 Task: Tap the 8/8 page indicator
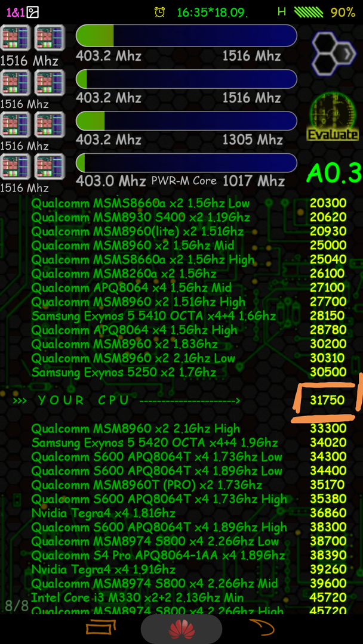(x=17, y=605)
